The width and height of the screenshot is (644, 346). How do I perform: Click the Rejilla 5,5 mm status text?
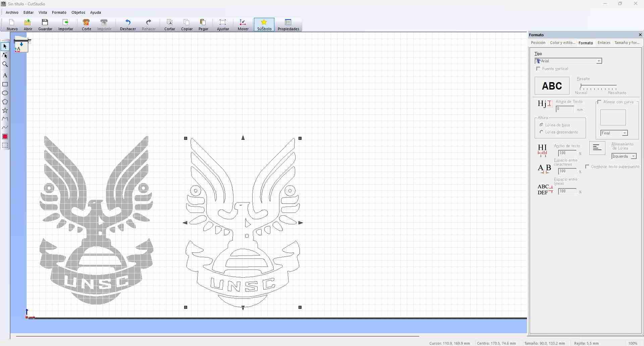586,343
